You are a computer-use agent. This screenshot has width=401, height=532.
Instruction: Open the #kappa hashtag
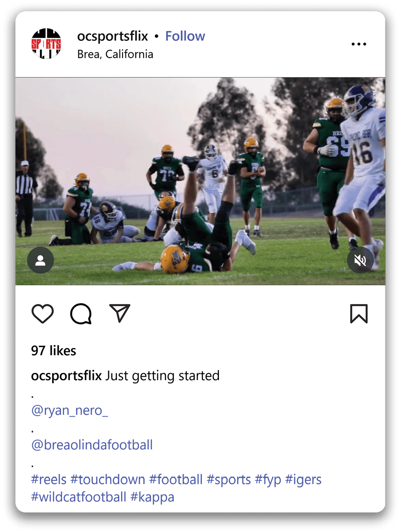pyautogui.click(x=152, y=497)
